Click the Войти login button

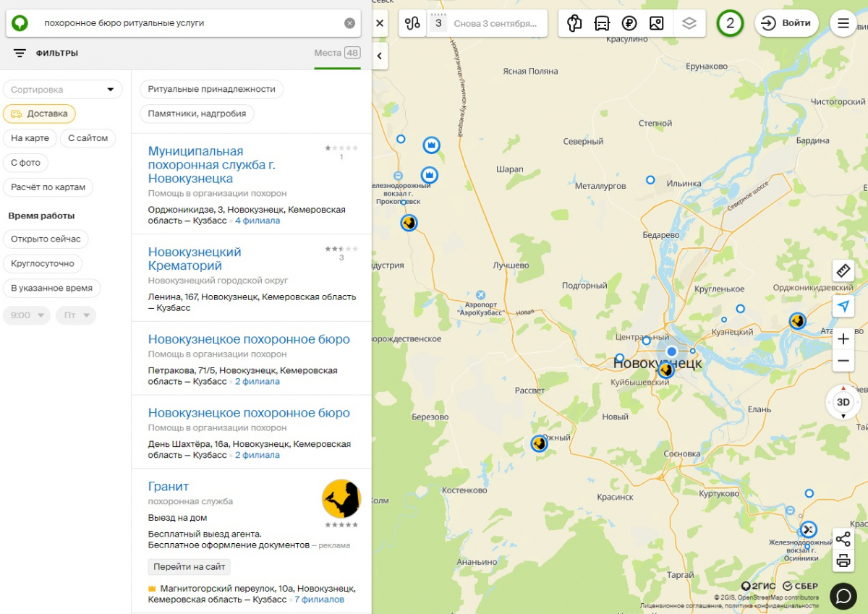coord(787,23)
